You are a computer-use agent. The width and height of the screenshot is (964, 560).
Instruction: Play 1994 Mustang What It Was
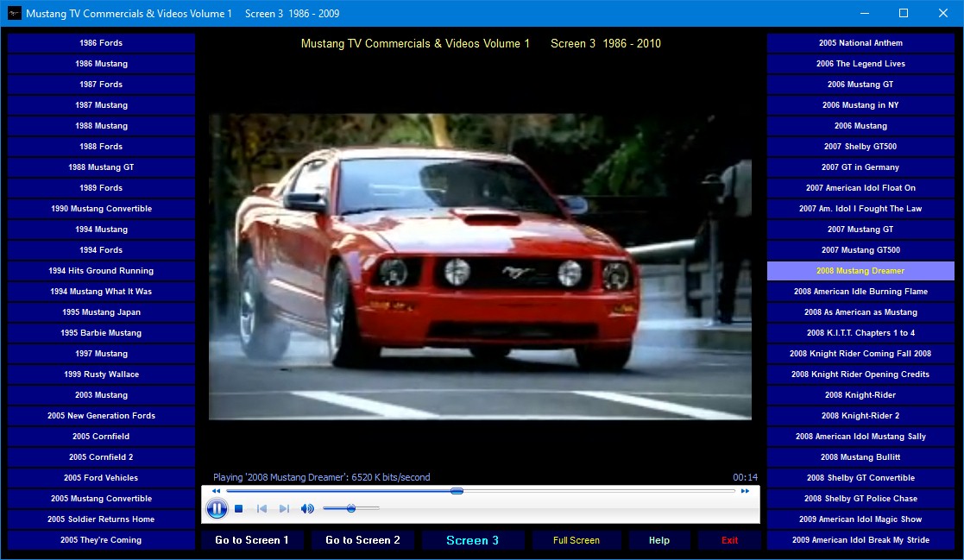pos(102,292)
